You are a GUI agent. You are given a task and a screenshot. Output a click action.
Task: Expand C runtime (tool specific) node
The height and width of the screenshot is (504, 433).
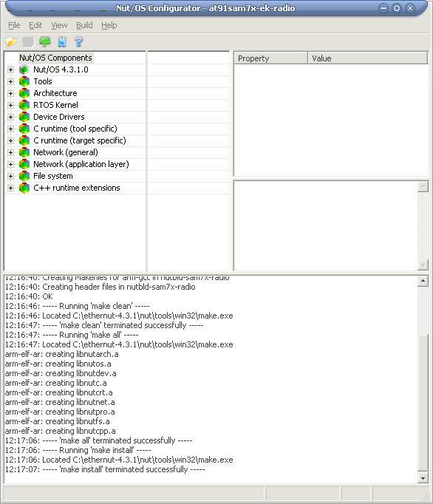pyautogui.click(x=10, y=129)
